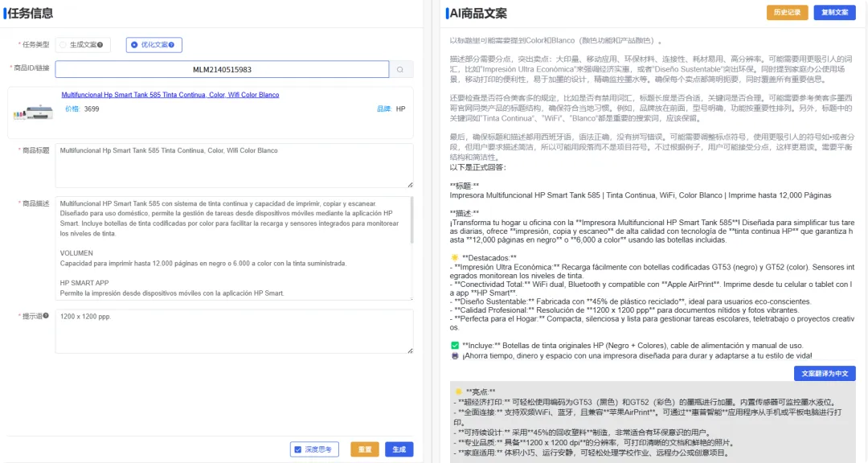The height and width of the screenshot is (463, 868).
Task: Click the 商品ID/链接 input field
Action: coord(222,69)
